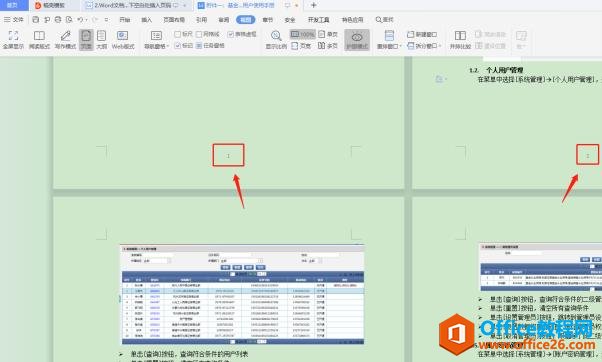Open the 插入 Insert ribbon tab

tap(147, 20)
